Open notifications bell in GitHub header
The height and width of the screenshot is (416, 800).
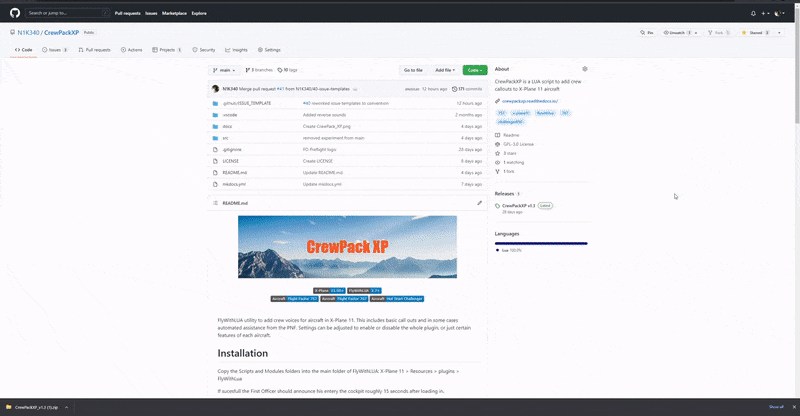[753, 13]
